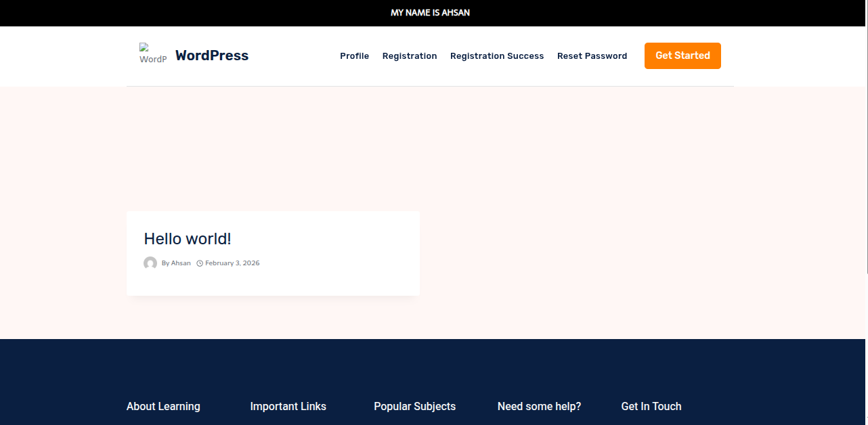Click the Need some help? footer heading

[x=539, y=406]
